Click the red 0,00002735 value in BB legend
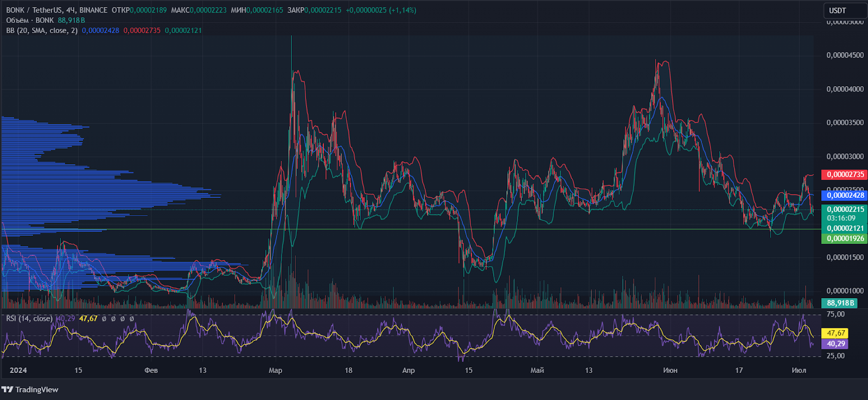 coord(142,30)
